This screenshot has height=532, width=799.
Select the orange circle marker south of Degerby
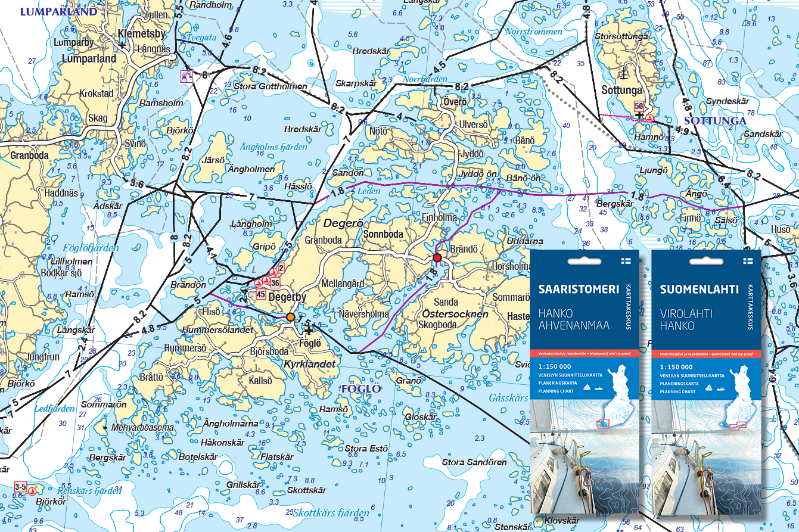[x=290, y=317]
